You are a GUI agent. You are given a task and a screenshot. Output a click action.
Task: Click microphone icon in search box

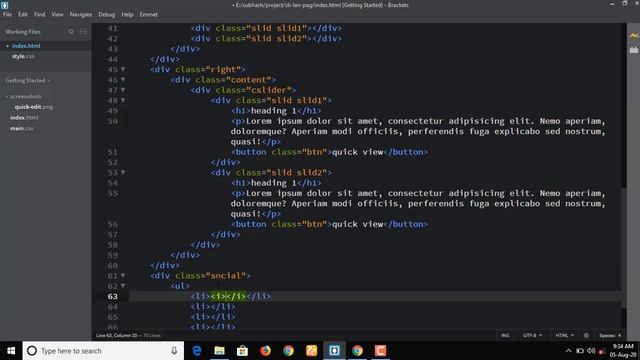[x=174, y=351]
